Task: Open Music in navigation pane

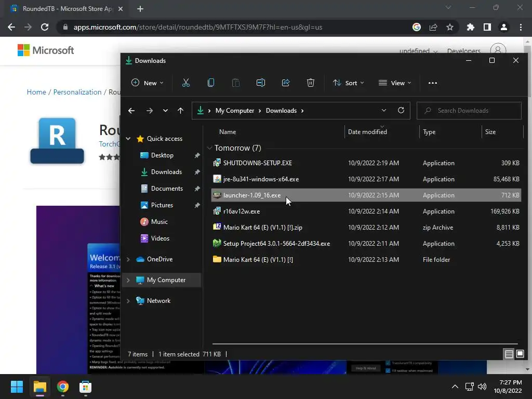Action: coord(159,221)
